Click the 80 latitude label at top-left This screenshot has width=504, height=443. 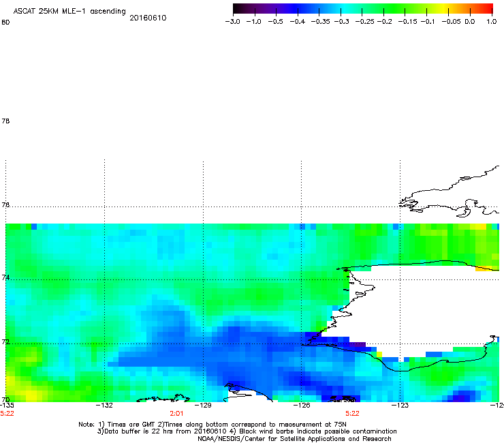pos(5,22)
